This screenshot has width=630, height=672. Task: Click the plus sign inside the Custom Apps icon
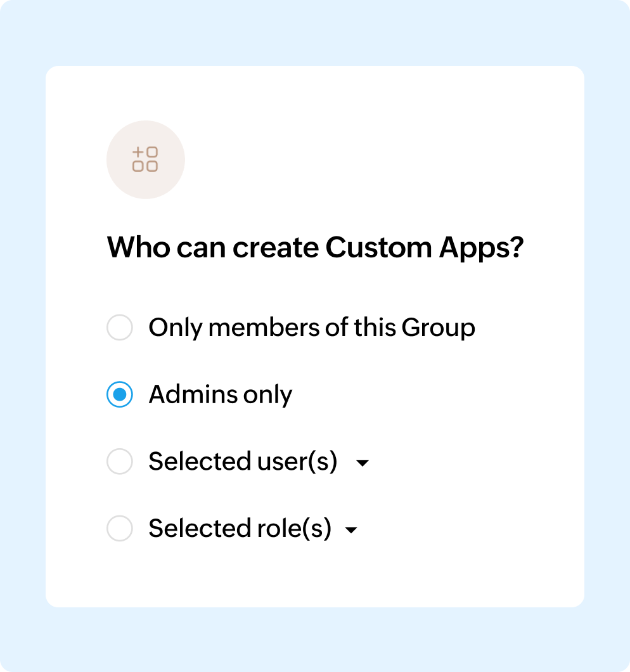(138, 152)
